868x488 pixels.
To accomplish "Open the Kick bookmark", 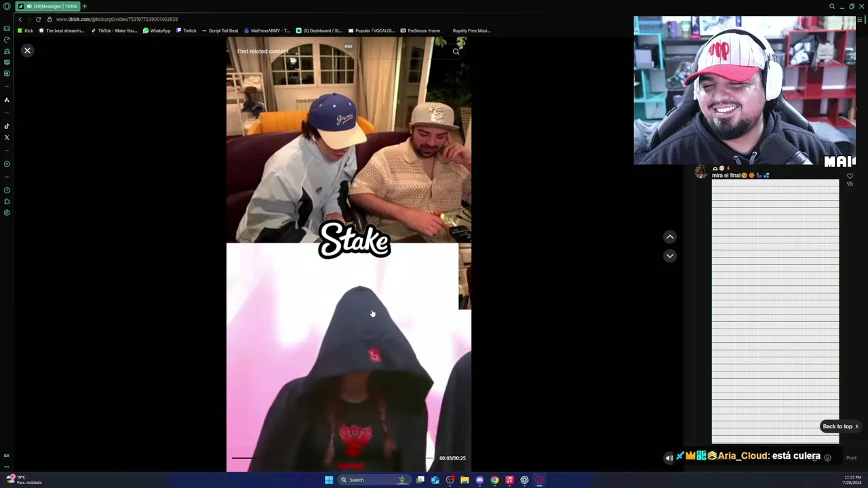I will (x=25, y=30).
